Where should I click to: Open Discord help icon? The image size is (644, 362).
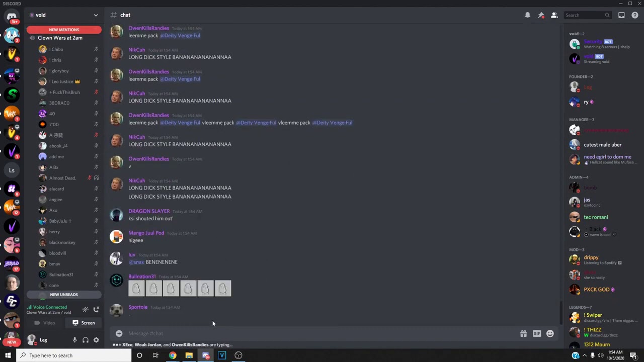pos(634,15)
